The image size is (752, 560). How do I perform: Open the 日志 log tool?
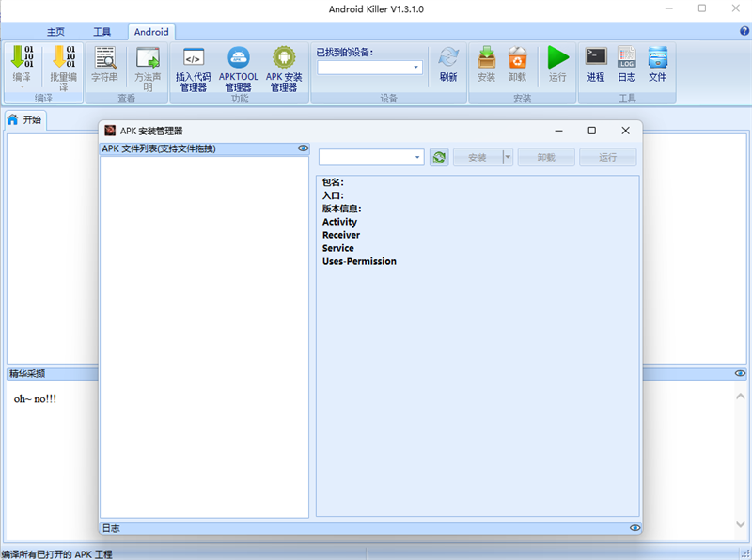click(x=627, y=64)
